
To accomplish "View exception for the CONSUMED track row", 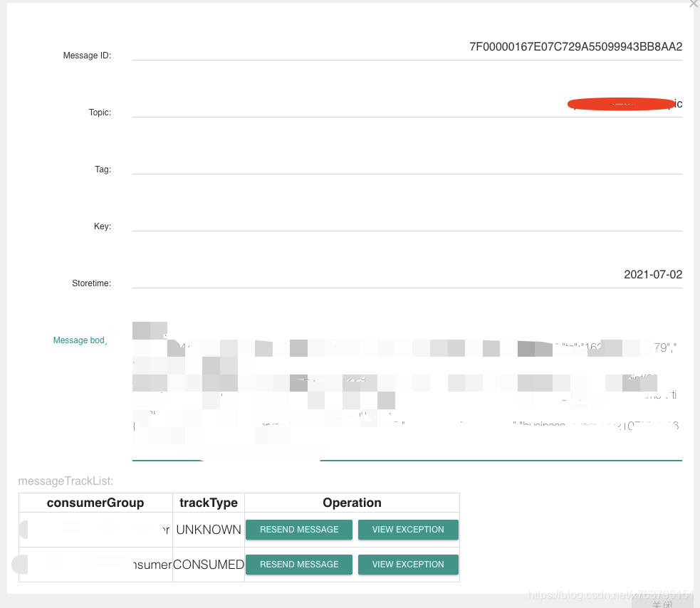I will pos(408,565).
